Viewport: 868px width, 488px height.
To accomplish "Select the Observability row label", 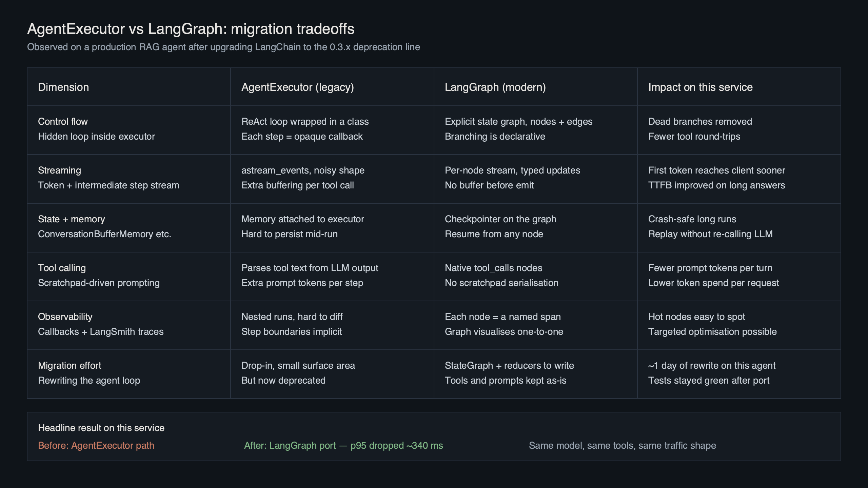I will pos(65,317).
